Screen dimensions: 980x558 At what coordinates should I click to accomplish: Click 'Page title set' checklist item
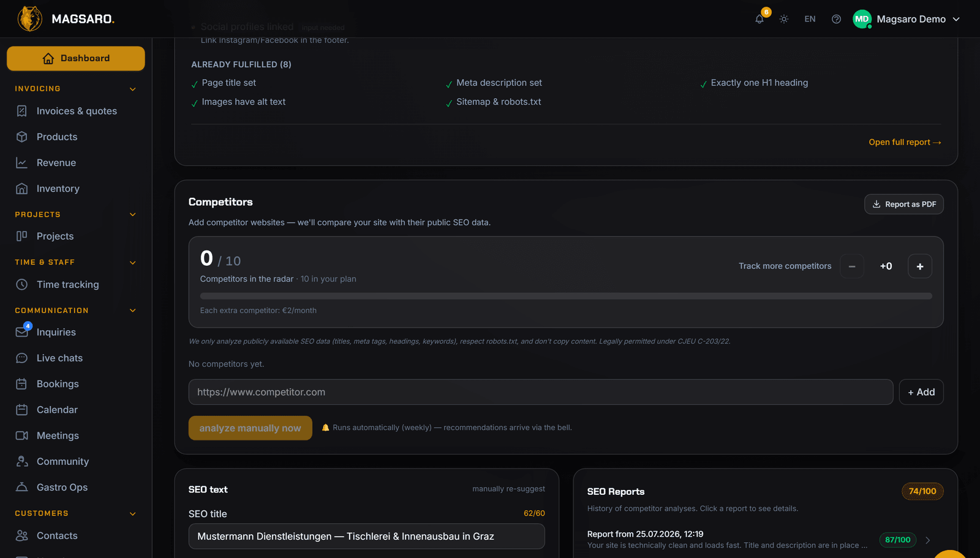pyautogui.click(x=224, y=83)
